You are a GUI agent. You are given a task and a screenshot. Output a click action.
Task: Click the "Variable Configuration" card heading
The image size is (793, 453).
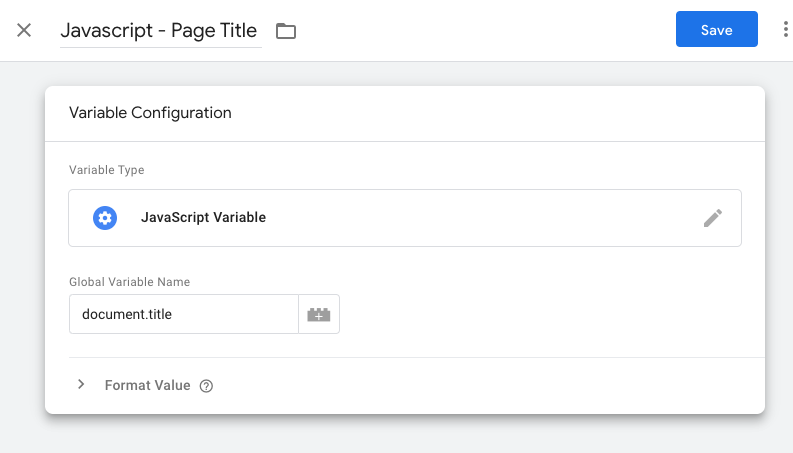(x=150, y=113)
